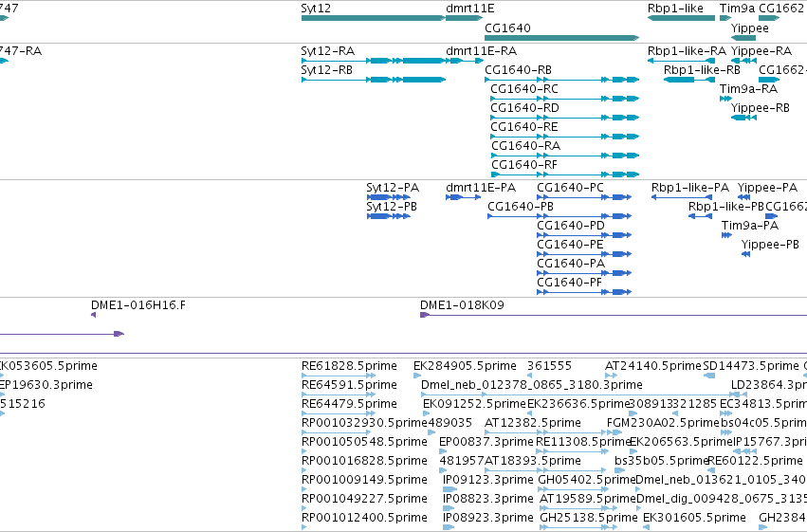Select EST EP00837.3prime
807x532 pixels.
tap(443, 452)
